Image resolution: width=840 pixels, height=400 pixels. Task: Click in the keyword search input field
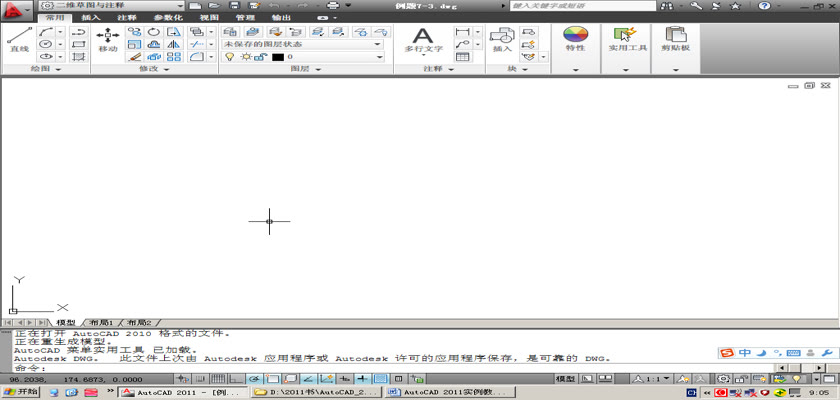[582, 6]
